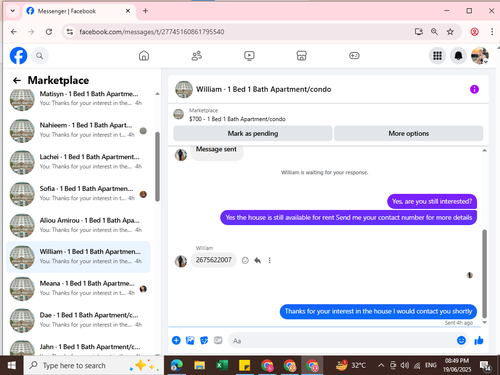Select the Messenger | Facebook tab
Viewport: 500px width, 375px height.
pos(79,11)
